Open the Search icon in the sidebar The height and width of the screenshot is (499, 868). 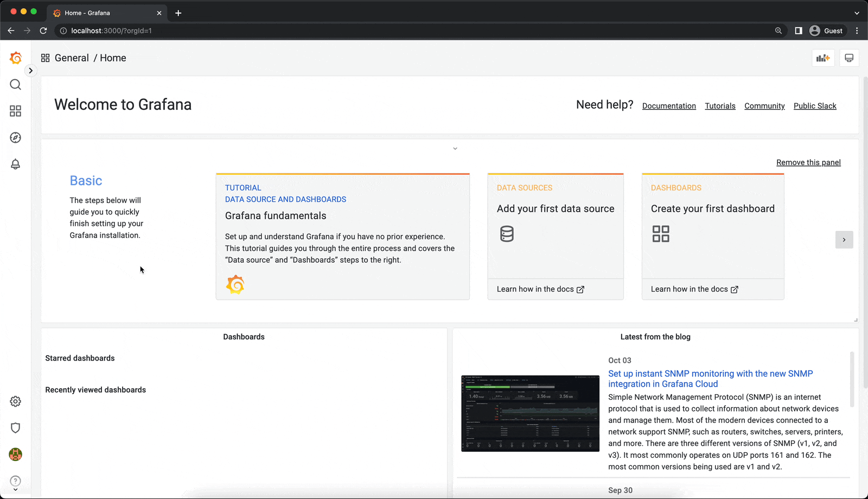coord(15,84)
